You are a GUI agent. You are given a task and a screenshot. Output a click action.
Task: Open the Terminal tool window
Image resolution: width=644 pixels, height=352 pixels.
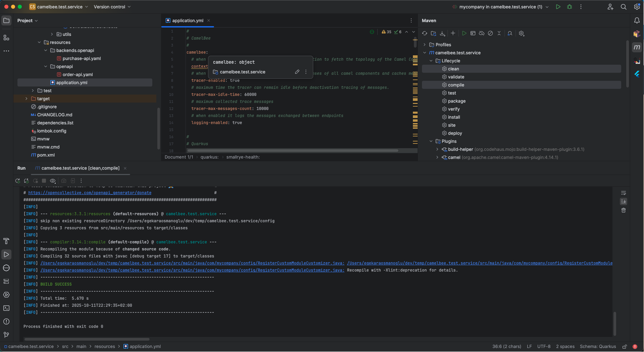(6, 308)
